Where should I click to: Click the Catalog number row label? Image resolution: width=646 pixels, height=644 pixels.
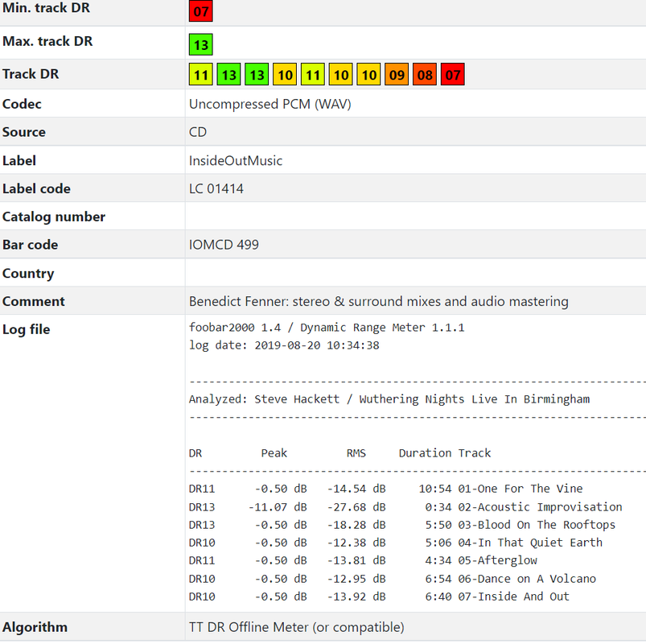point(54,217)
